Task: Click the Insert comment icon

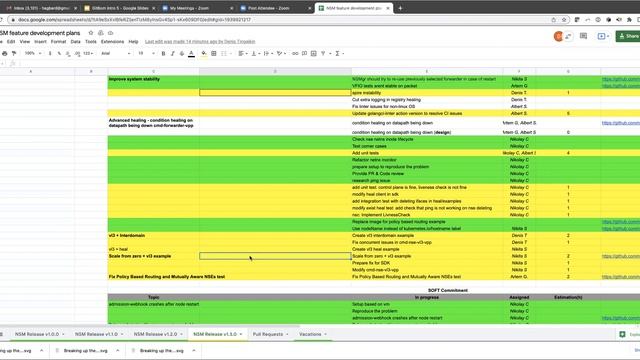Action: 304,53
